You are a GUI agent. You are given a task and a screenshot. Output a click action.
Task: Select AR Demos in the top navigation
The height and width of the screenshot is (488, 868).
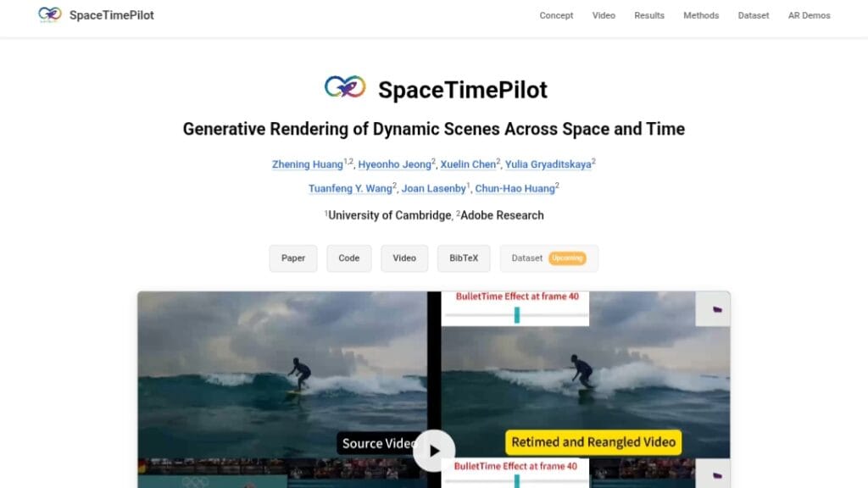click(x=809, y=15)
